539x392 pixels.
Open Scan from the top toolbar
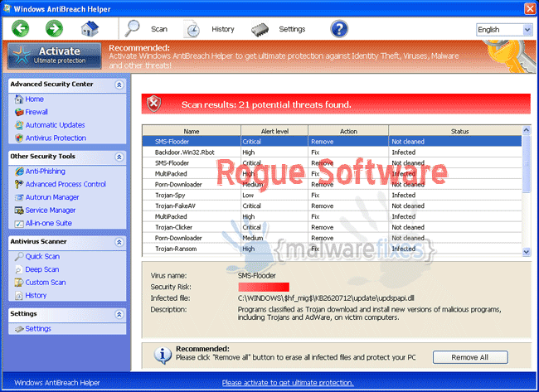point(159,29)
